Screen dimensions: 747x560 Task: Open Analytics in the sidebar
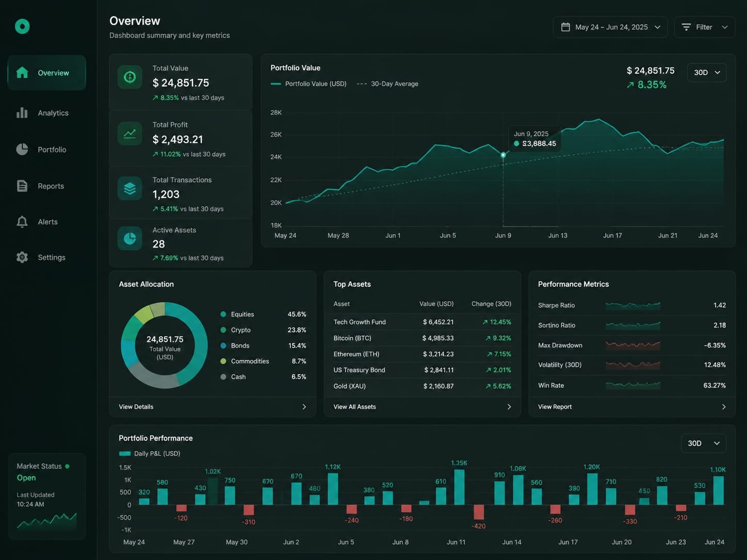tap(46, 113)
